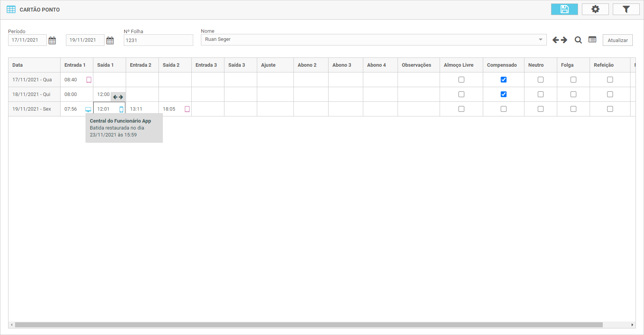This screenshot has width=644, height=335.
Task: Click the employee navigation arrows icon
Action: click(560, 40)
